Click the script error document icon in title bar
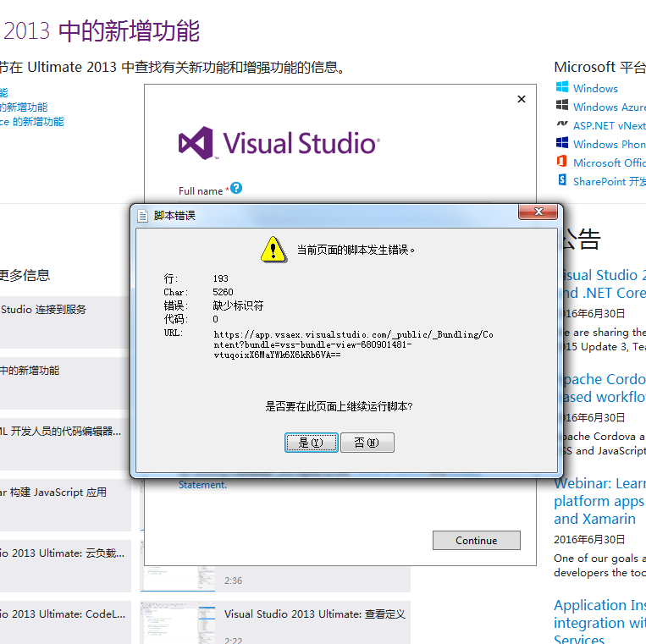Image resolution: width=646 pixels, height=644 pixels. [142, 216]
